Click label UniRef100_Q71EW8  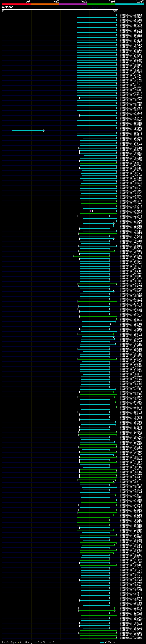(x=131, y=98)
